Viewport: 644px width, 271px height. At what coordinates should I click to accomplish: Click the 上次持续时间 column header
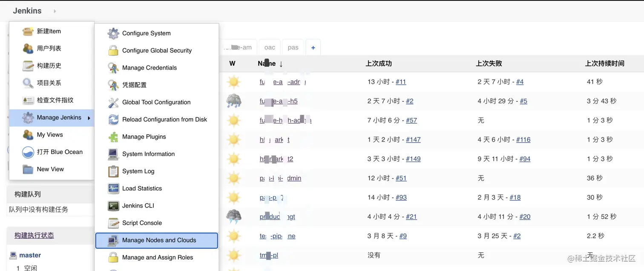pos(605,63)
